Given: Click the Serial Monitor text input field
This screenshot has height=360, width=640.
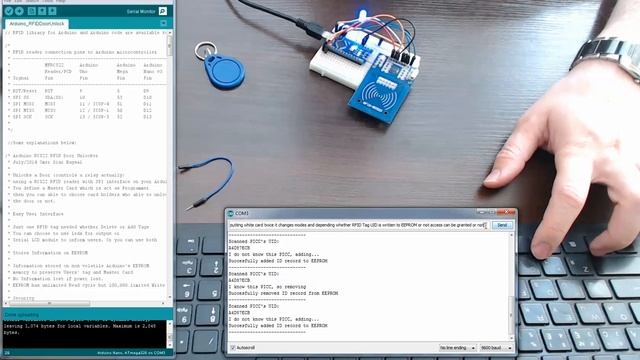Looking at the screenshot, I should click(x=358, y=225).
